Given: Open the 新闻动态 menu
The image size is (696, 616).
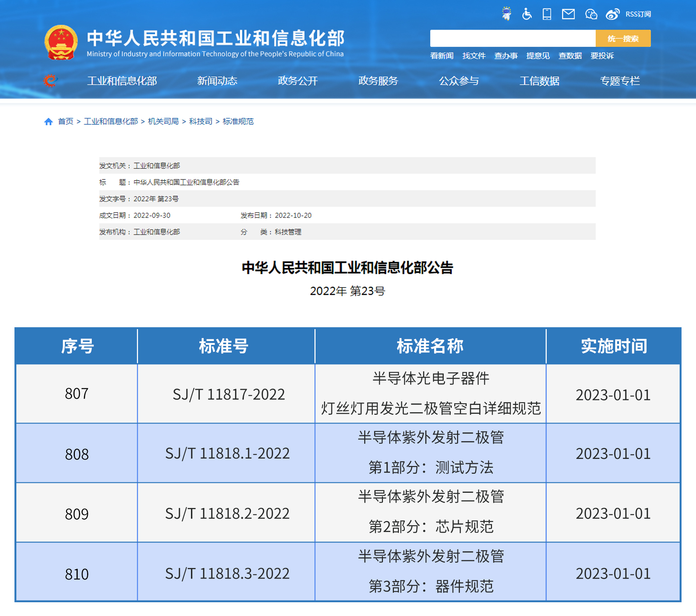Looking at the screenshot, I should (217, 81).
